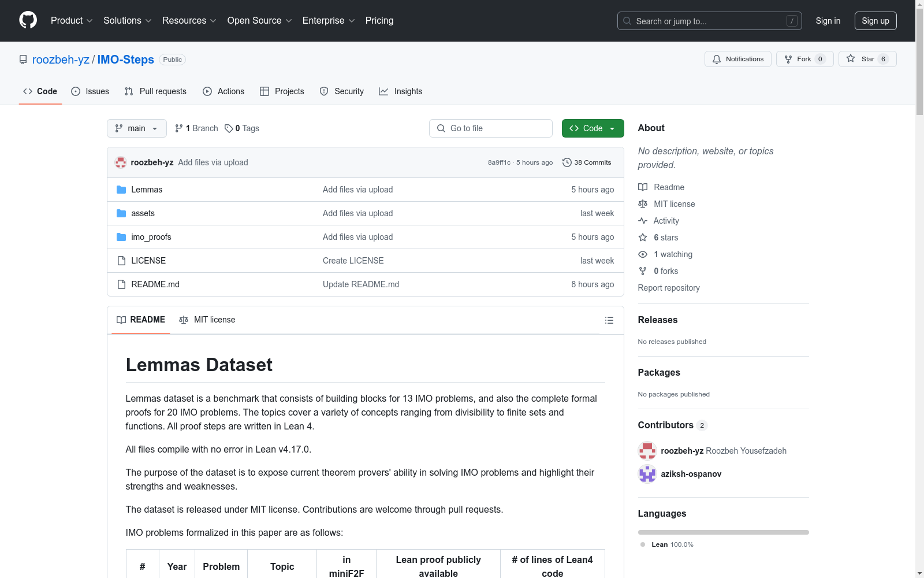Image resolution: width=924 pixels, height=578 pixels.
Task: Open the latest commit 'Add files via upload' message
Action: (213, 162)
